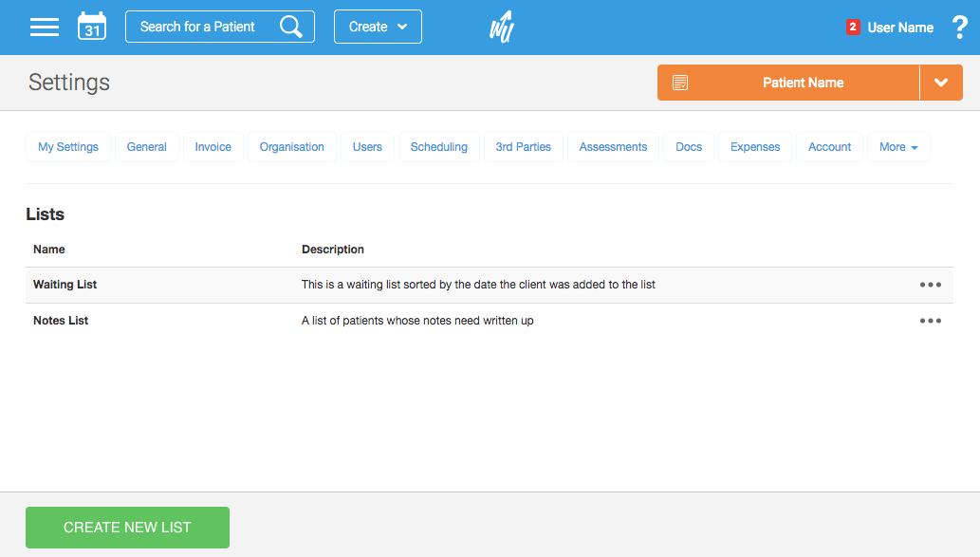
Task: Click the Patient Name button
Action: pos(803,83)
